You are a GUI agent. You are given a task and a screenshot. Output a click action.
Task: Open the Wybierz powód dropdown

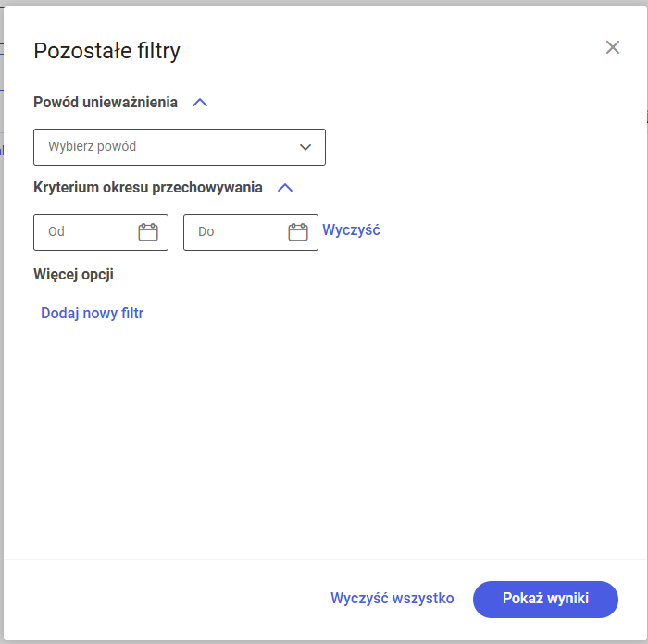click(x=180, y=147)
